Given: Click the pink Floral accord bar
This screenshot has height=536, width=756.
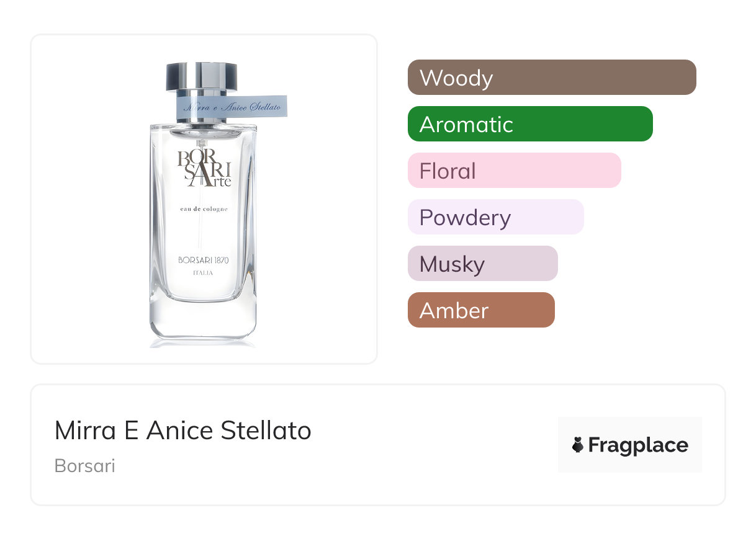Looking at the screenshot, I should point(514,171).
